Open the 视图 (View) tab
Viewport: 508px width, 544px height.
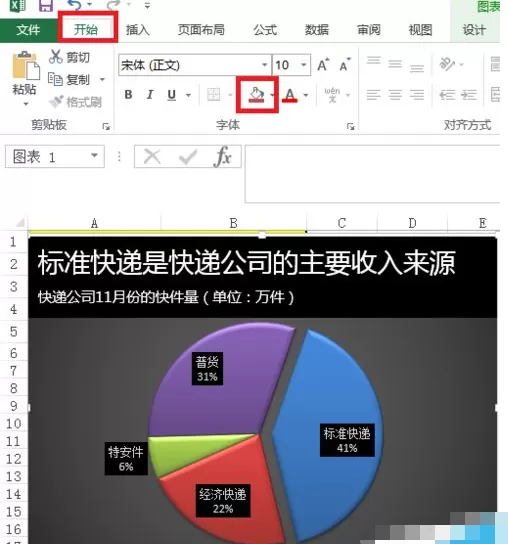click(x=420, y=30)
